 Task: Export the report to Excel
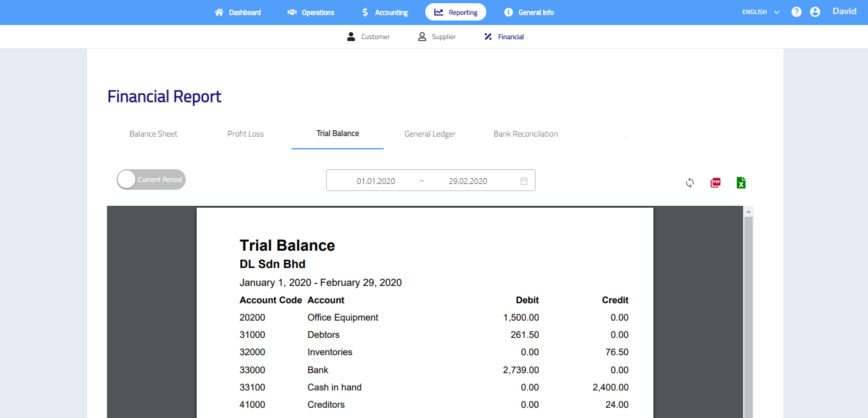coord(741,183)
